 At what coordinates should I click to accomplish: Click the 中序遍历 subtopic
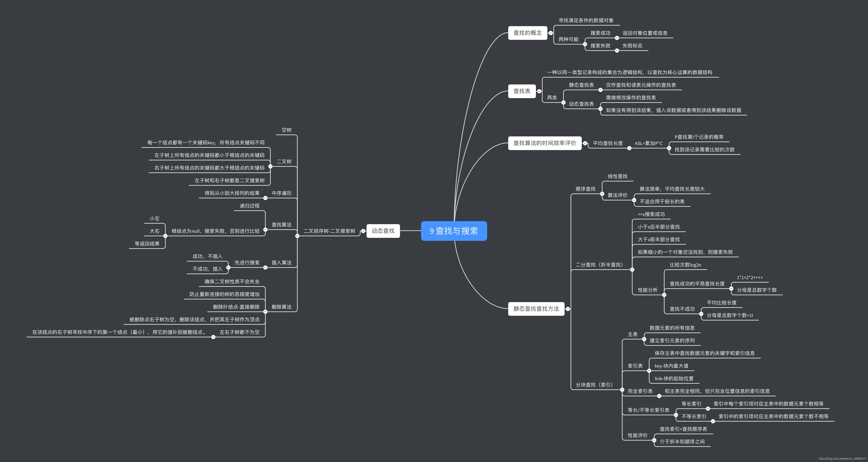(x=281, y=193)
